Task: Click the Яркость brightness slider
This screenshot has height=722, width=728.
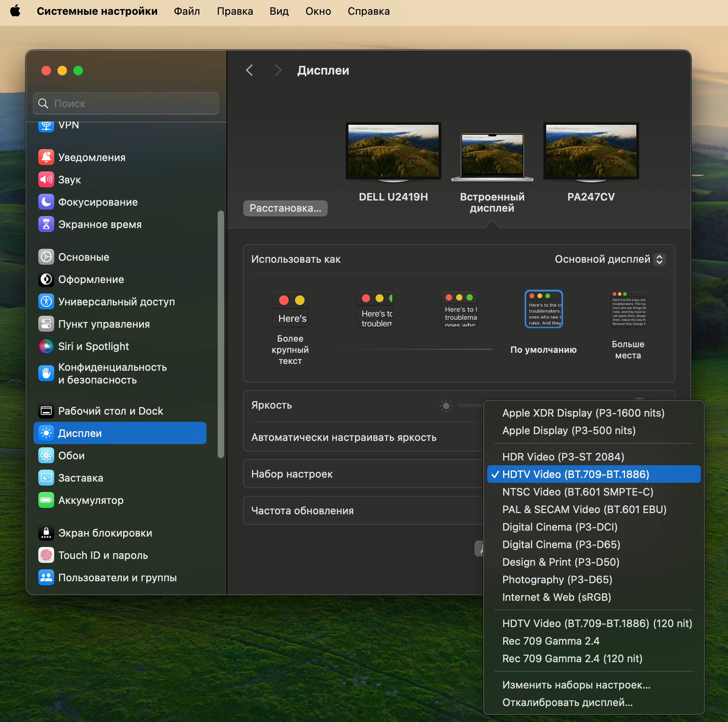Action: [470, 406]
